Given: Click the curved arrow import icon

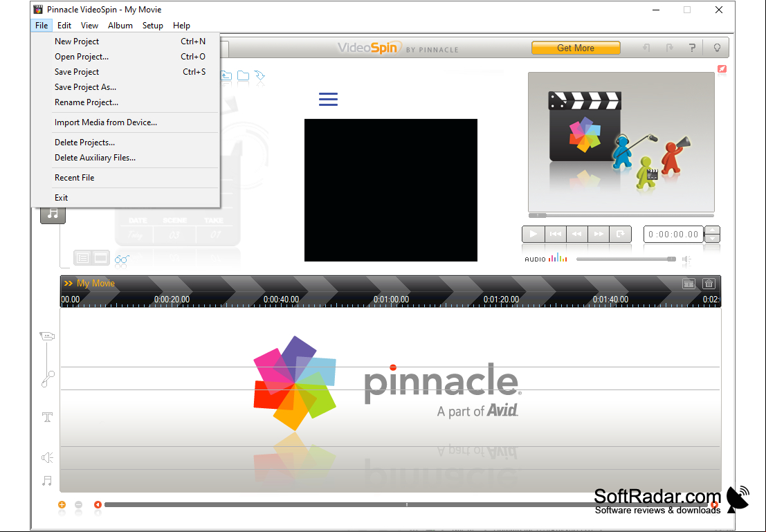Looking at the screenshot, I should pos(259,75).
